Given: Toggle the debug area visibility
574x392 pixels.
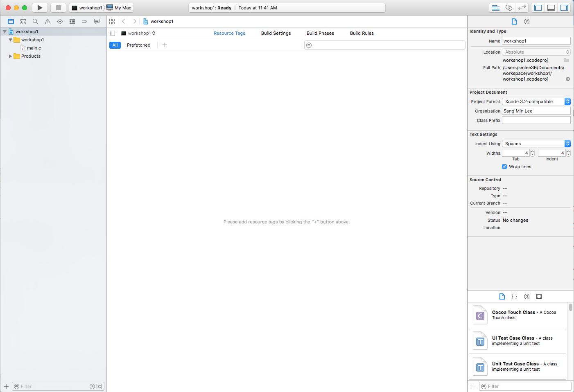Looking at the screenshot, I should pos(551,8).
